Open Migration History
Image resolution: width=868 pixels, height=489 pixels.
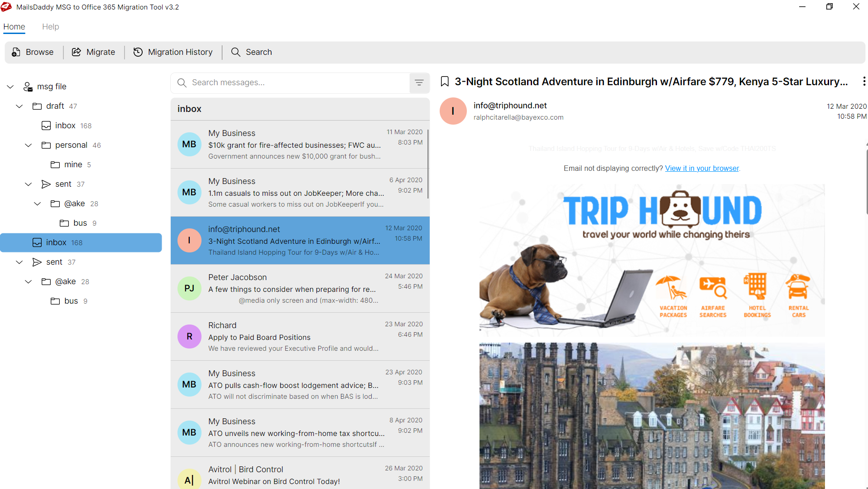click(173, 52)
